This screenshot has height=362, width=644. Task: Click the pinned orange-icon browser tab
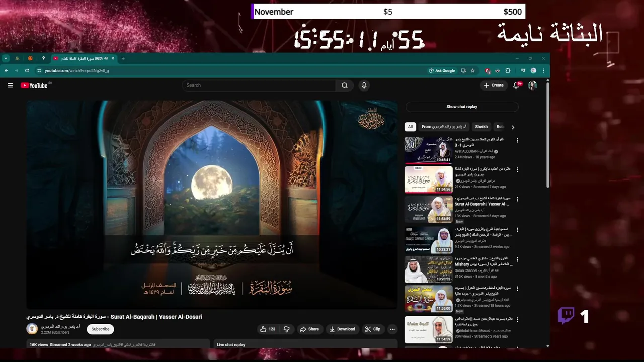30,58
